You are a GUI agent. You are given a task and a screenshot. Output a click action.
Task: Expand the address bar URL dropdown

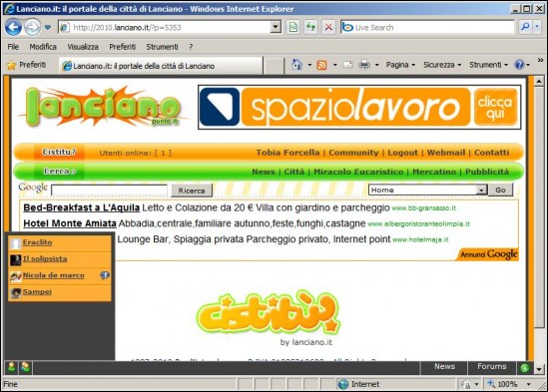275,27
